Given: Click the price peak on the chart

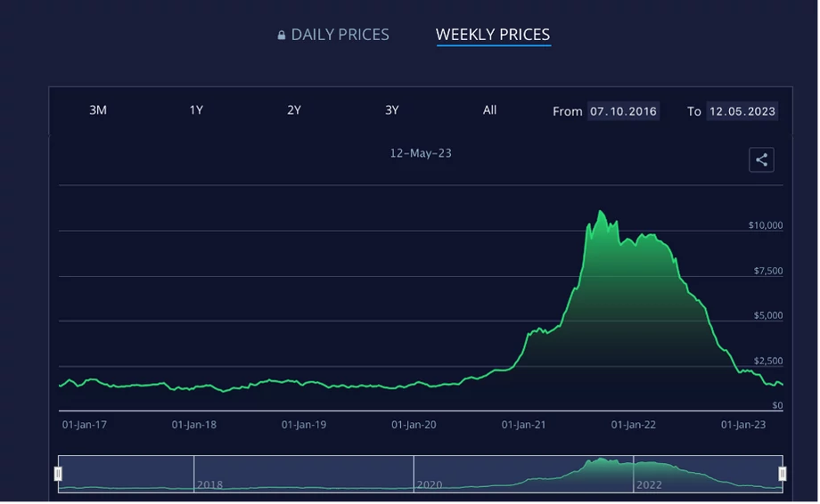Looking at the screenshot, I should pyautogui.click(x=602, y=212).
